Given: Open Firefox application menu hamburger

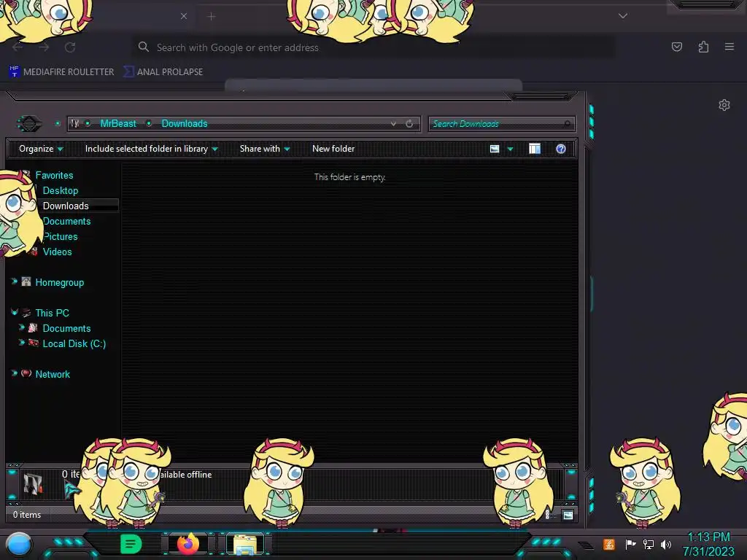Looking at the screenshot, I should point(729,47).
